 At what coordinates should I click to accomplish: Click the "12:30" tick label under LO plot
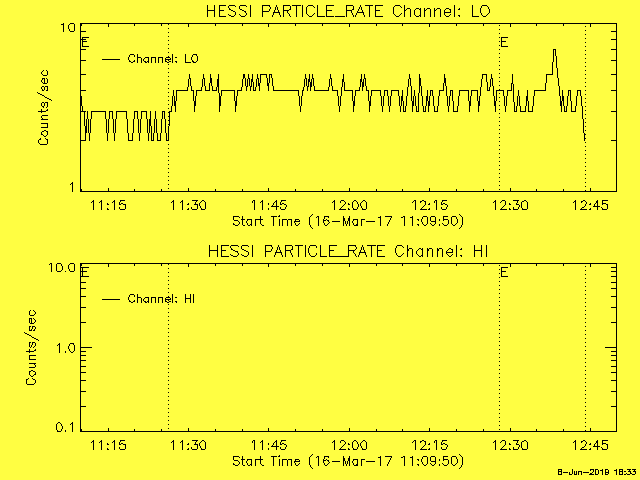510,205
